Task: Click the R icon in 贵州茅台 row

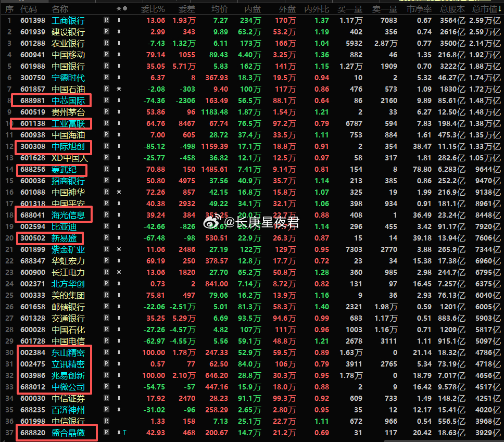Action: tap(106, 112)
